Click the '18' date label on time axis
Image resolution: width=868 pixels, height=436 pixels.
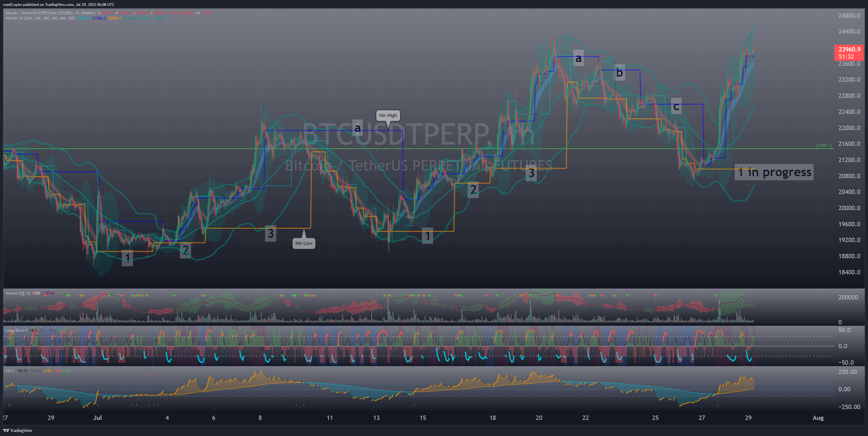click(x=493, y=418)
